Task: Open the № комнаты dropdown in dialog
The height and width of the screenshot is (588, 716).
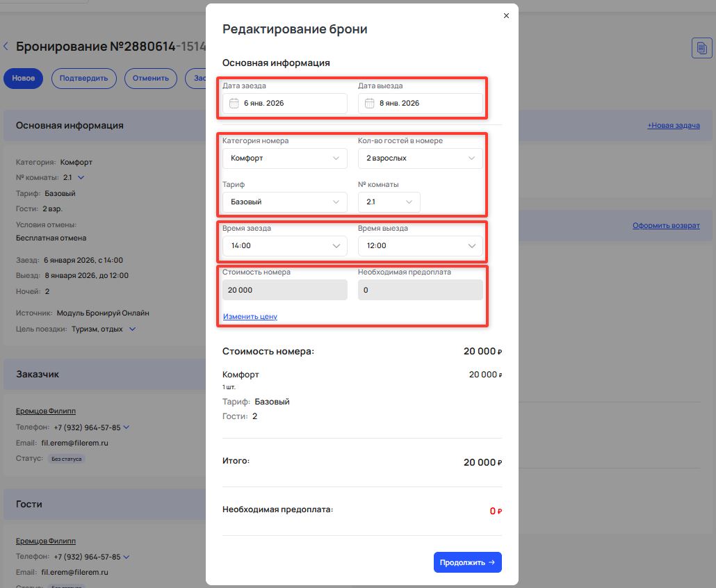Action: click(389, 202)
